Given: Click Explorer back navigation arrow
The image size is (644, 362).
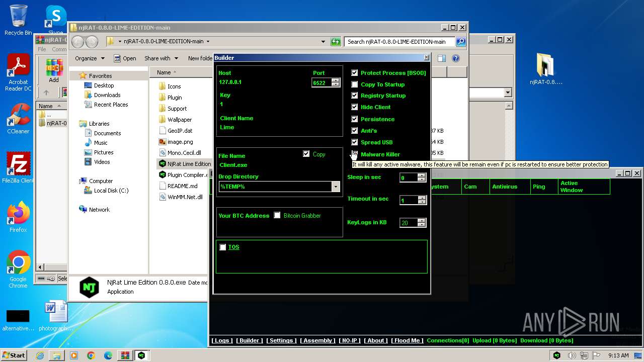Looking at the screenshot, I should (x=78, y=42).
